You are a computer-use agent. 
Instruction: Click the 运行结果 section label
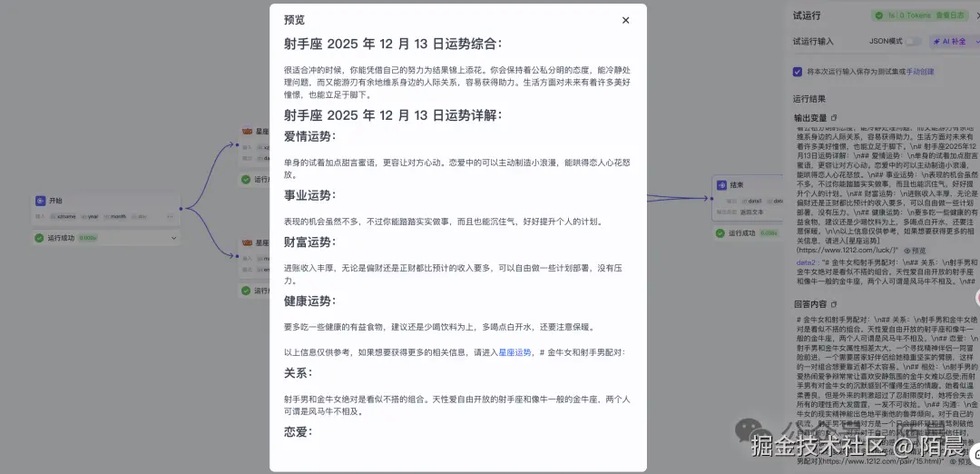pyautogui.click(x=809, y=98)
